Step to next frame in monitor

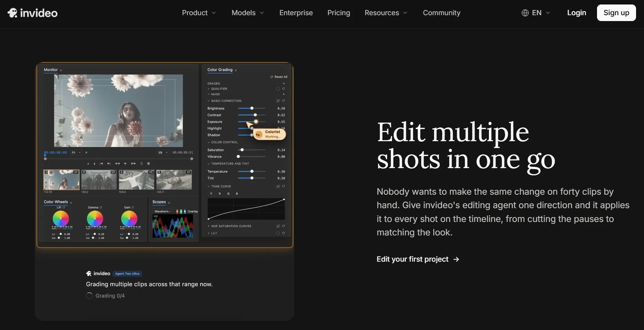[109, 164]
